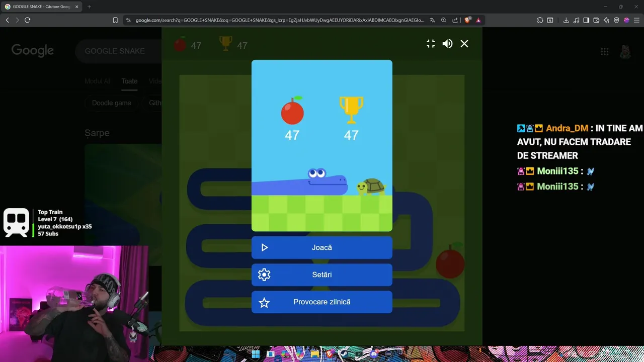Screen dimensions: 644x362
Task: Start the game with the Joacă button
Action: 322,247
